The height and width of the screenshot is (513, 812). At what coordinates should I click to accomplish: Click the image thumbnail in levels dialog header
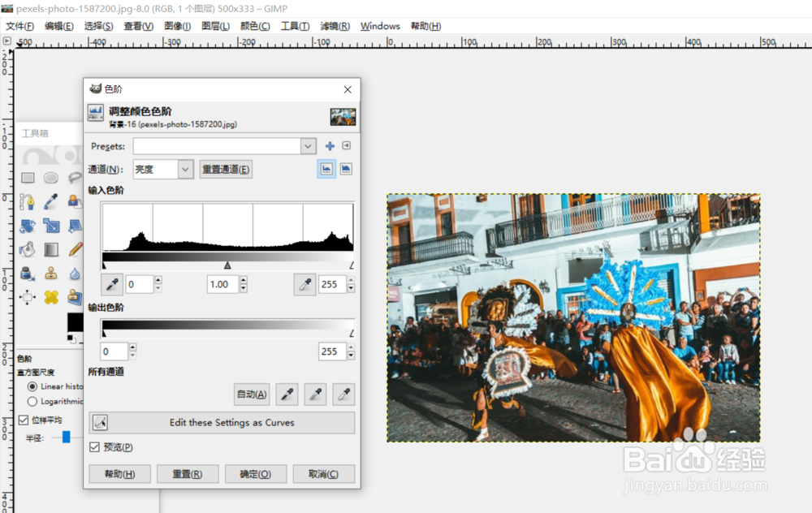click(343, 117)
